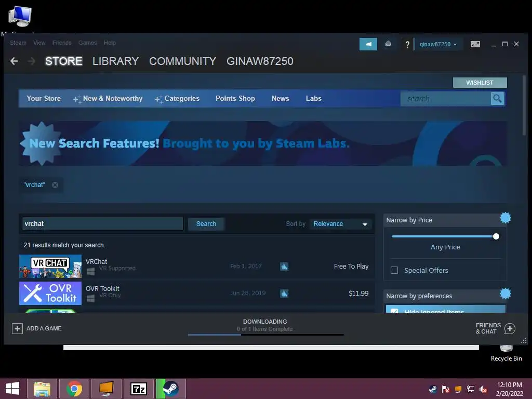Open Friends & Chat plus icon
Screen dimensions: 532x399
[x=510, y=328]
